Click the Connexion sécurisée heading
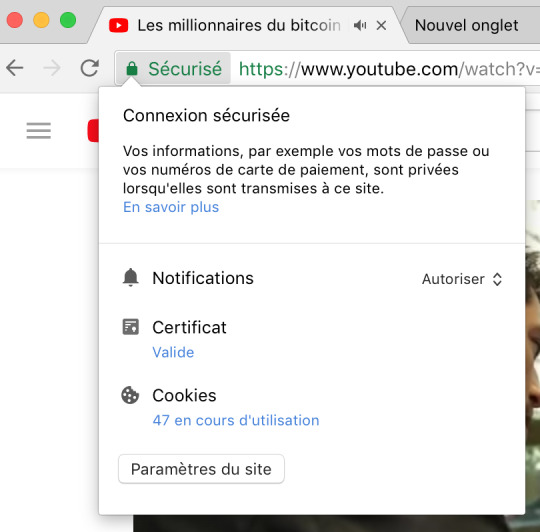540x532 pixels. click(x=206, y=115)
